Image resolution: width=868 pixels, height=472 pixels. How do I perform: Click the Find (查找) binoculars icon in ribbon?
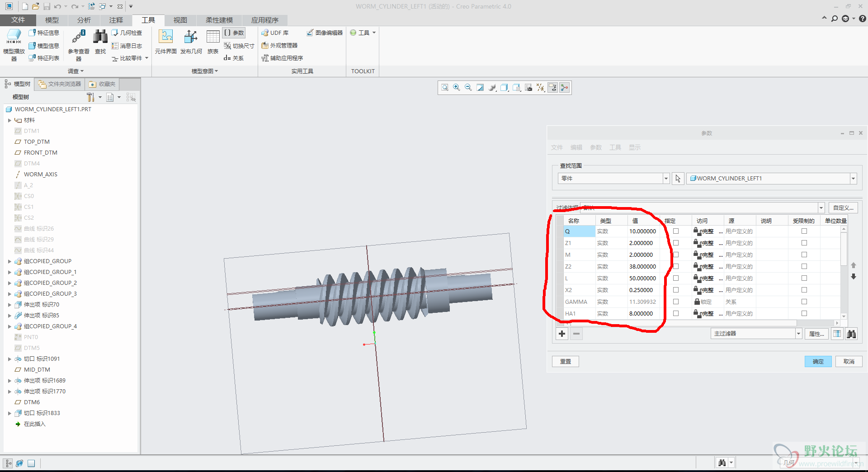pyautogui.click(x=100, y=38)
